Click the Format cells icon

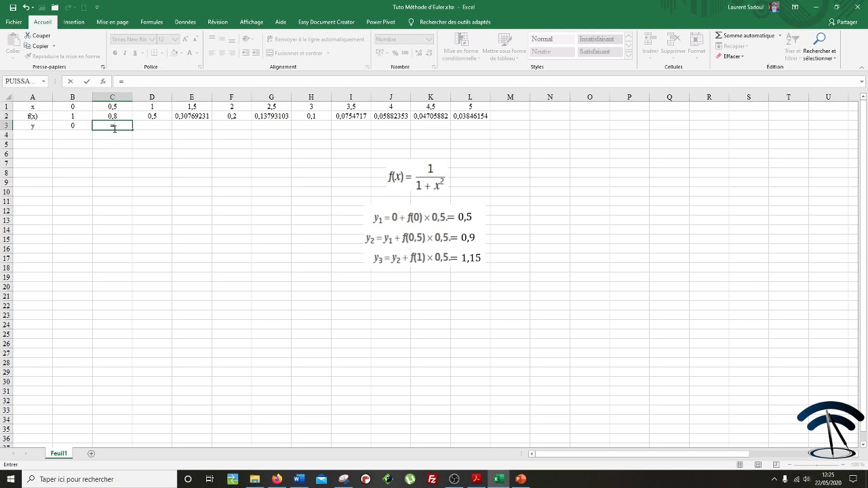[x=696, y=43]
